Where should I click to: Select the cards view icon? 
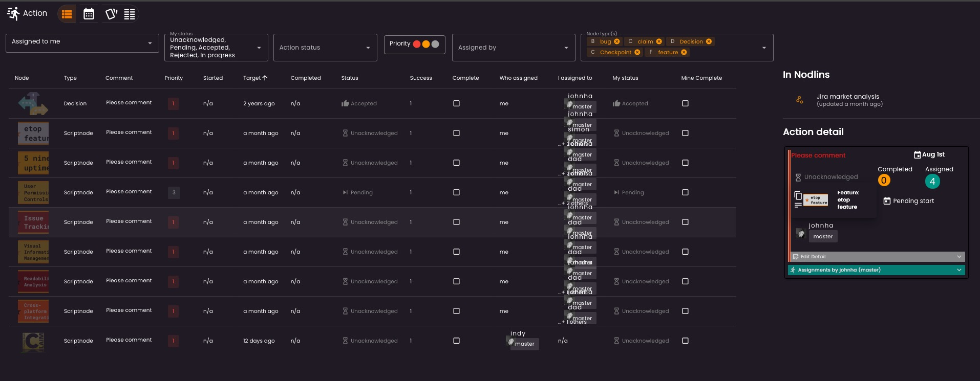(x=111, y=14)
